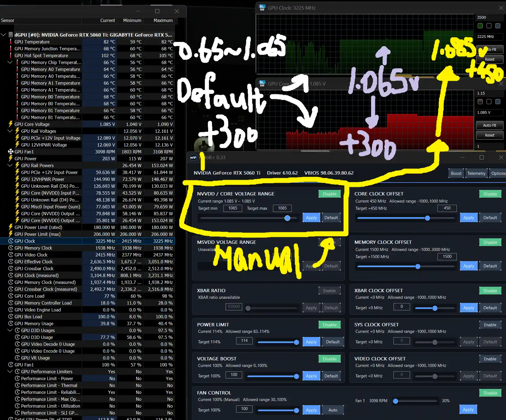Reset Core Clock Offset with its Default button
This screenshot has width=506, height=420.
pos(490,218)
